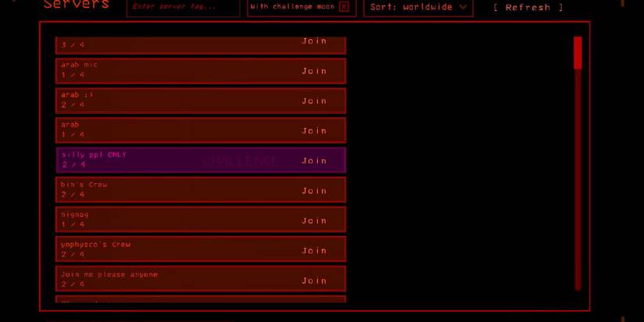Click the server tag input field

183,7
